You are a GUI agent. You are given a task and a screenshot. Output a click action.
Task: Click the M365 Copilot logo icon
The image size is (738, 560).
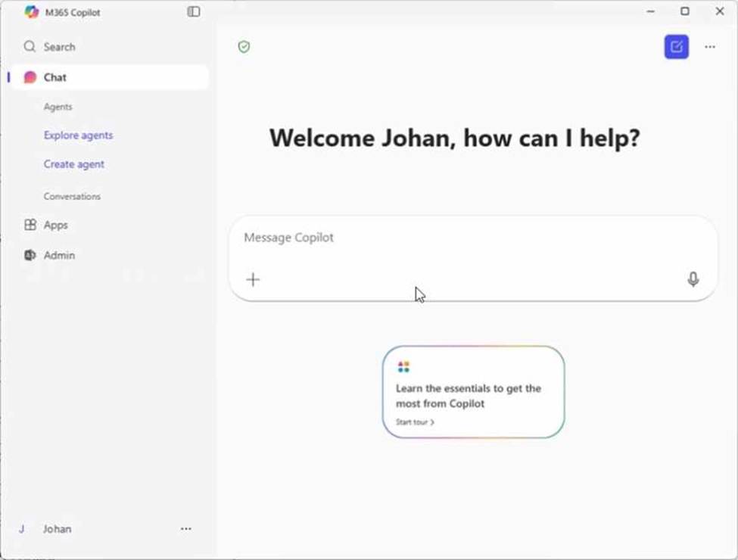31,12
